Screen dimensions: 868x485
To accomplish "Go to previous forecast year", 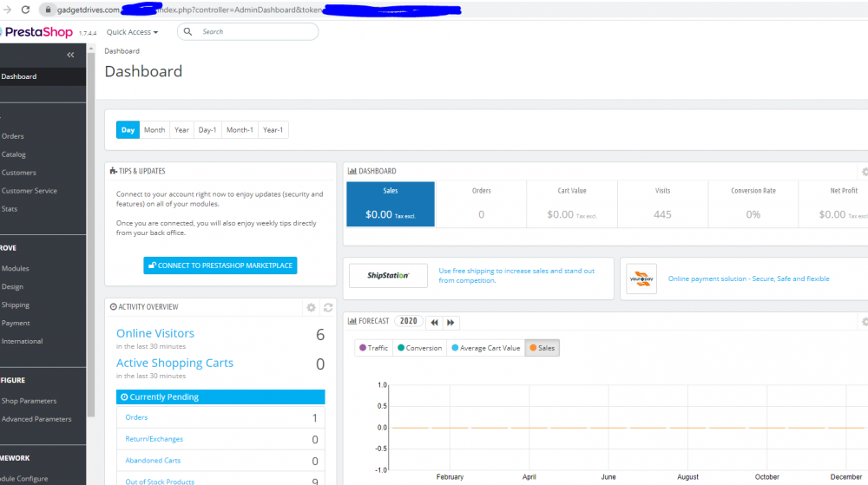I will pos(435,322).
